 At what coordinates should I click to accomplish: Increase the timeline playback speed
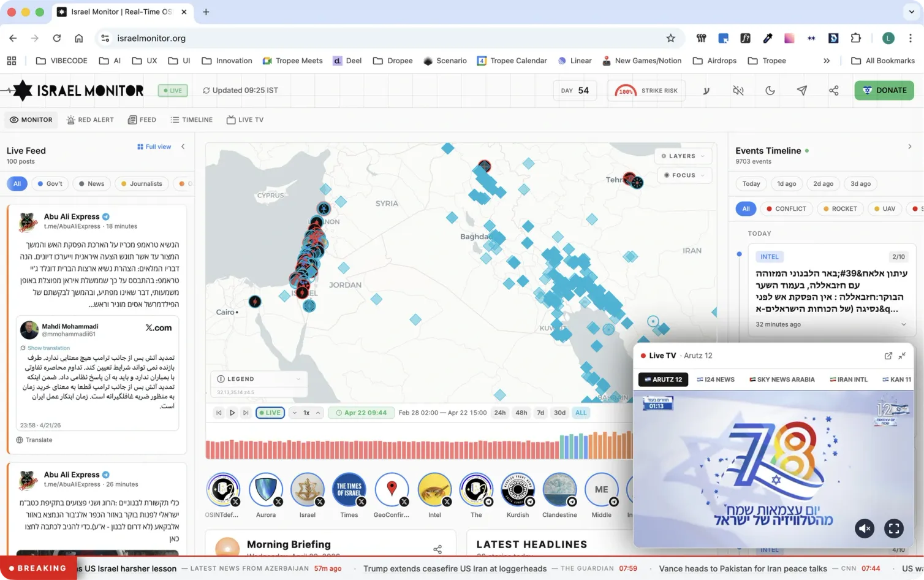318,413
